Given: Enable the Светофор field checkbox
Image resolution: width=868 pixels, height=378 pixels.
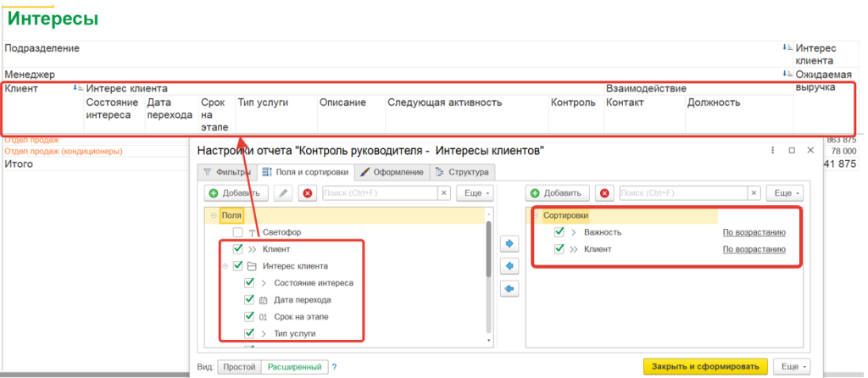Looking at the screenshot, I should [238, 232].
